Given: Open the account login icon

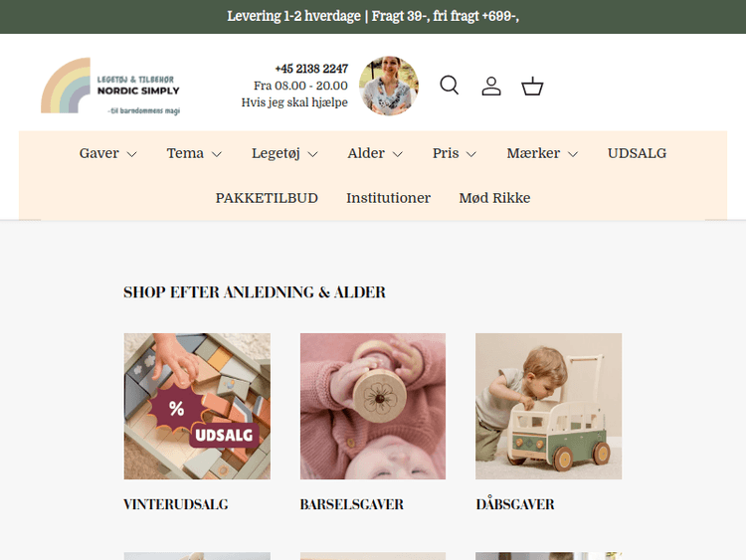Looking at the screenshot, I should pos(491,87).
